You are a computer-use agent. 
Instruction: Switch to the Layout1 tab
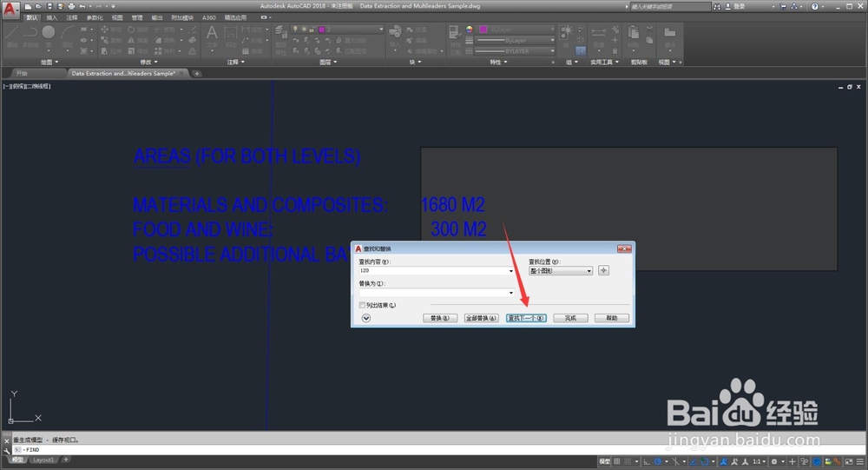point(43,460)
